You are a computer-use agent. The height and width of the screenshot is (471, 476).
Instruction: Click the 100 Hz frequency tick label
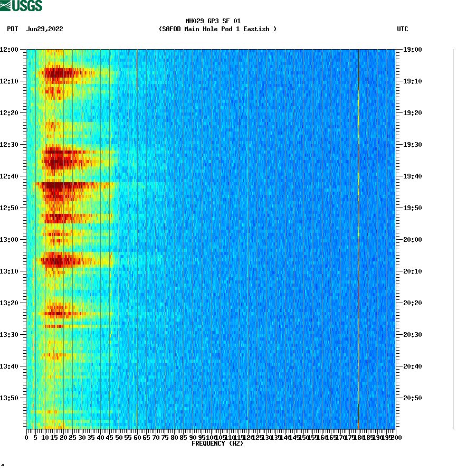point(210,437)
